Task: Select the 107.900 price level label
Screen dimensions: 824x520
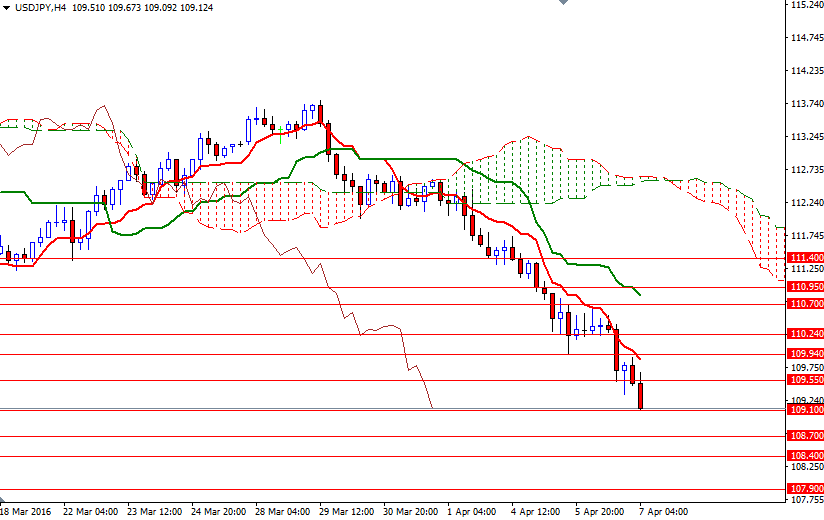Action: (806, 489)
